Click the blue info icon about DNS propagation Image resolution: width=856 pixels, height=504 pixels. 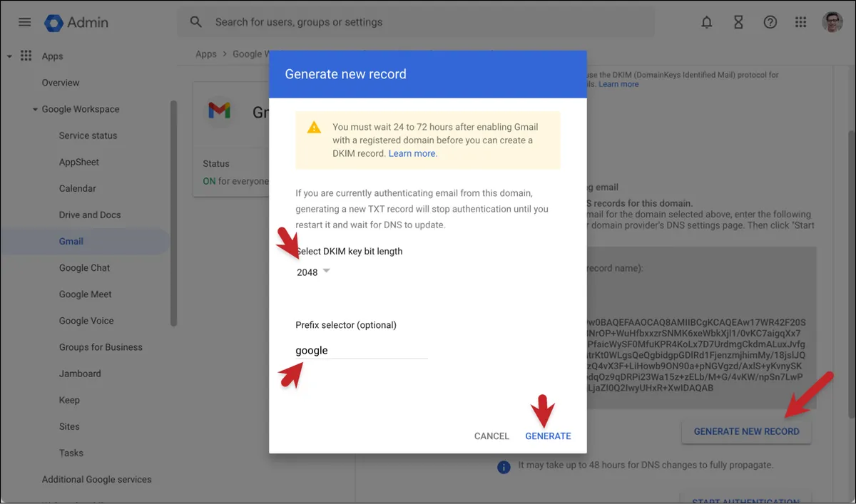(504, 467)
